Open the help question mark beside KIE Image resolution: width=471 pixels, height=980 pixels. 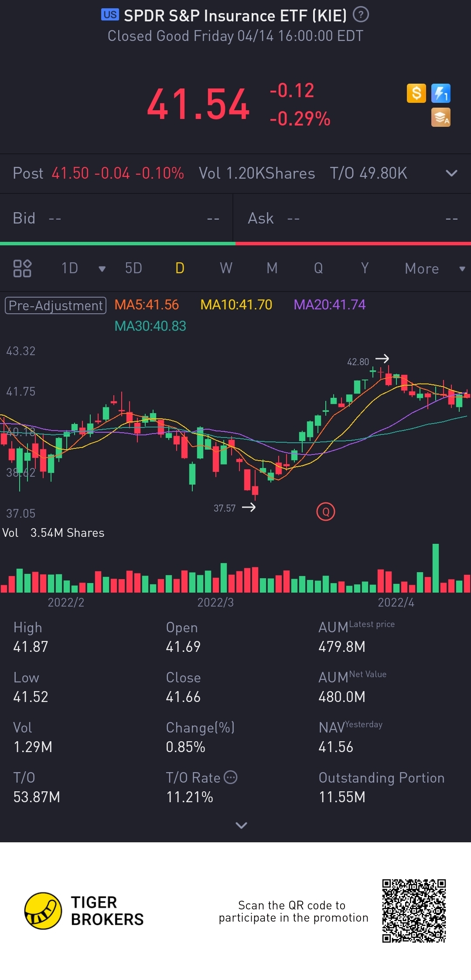[361, 15]
